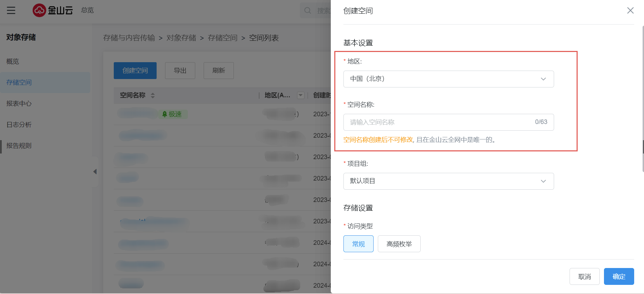Screen dimensions: 644x294
Task: Open the region column filter icon
Action: click(301, 95)
